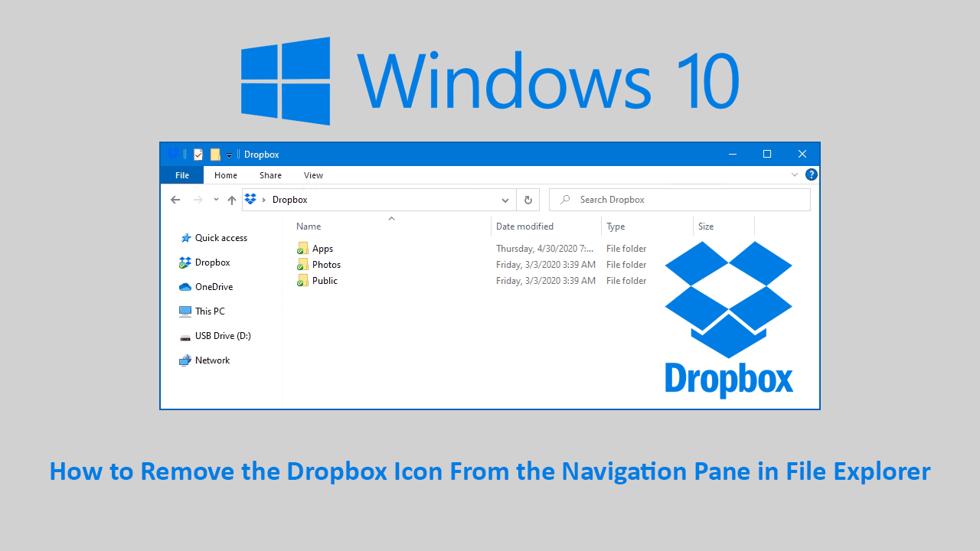Click the Photos folder icon
Screen dimensions: 980x551
click(x=302, y=265)
